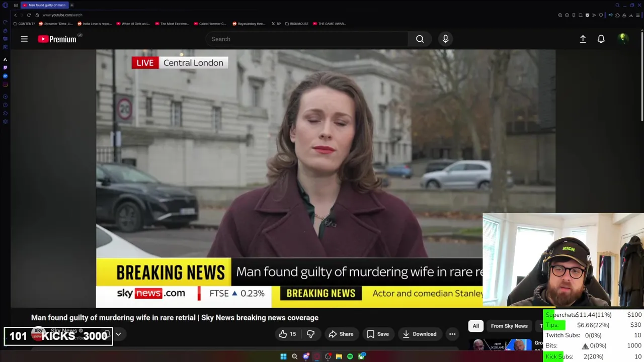Open the Streamer 'Dimz_Li... bookmark

[x=55, y=24]
